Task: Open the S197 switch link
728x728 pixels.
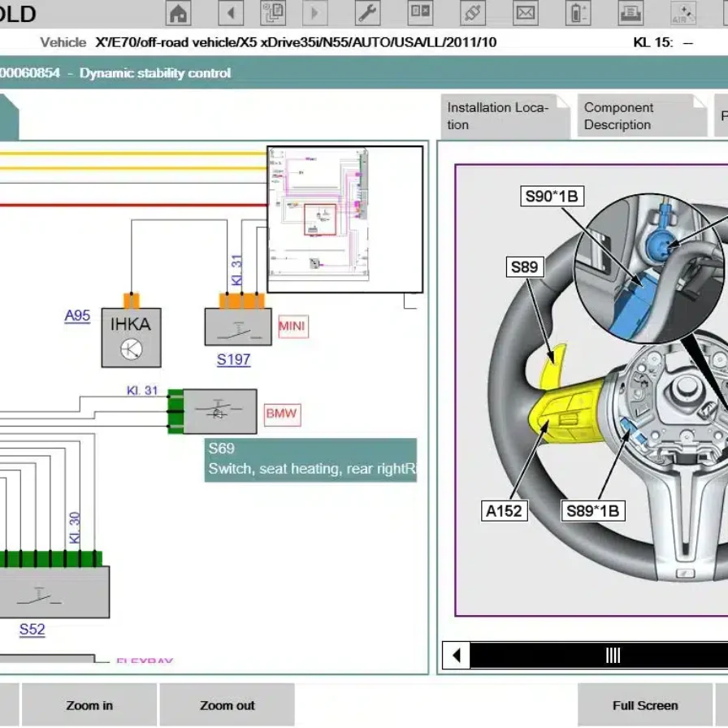Action: 233,359
